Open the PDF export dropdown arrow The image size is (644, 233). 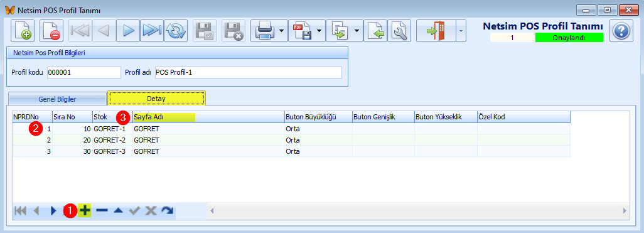pyautogui.click(x=319, y=31)
